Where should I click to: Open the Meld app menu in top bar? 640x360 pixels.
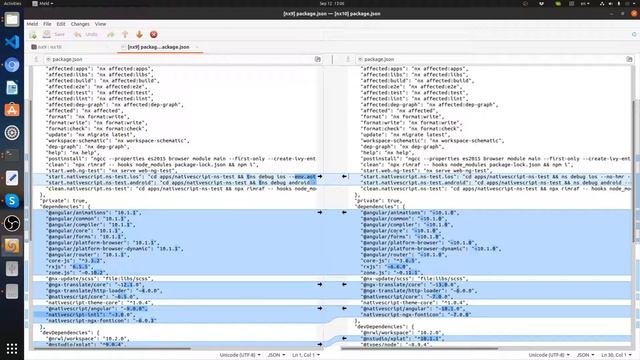pyautogui.click(x=43, y=3)
